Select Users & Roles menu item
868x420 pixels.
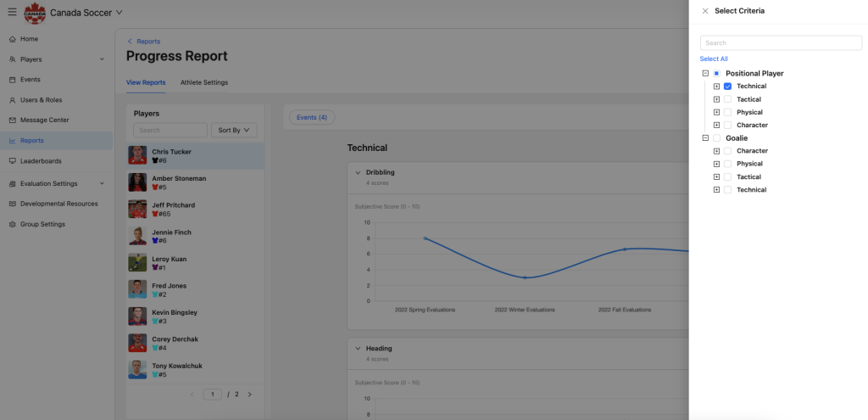pyautogui.click(x=41, y=100)
